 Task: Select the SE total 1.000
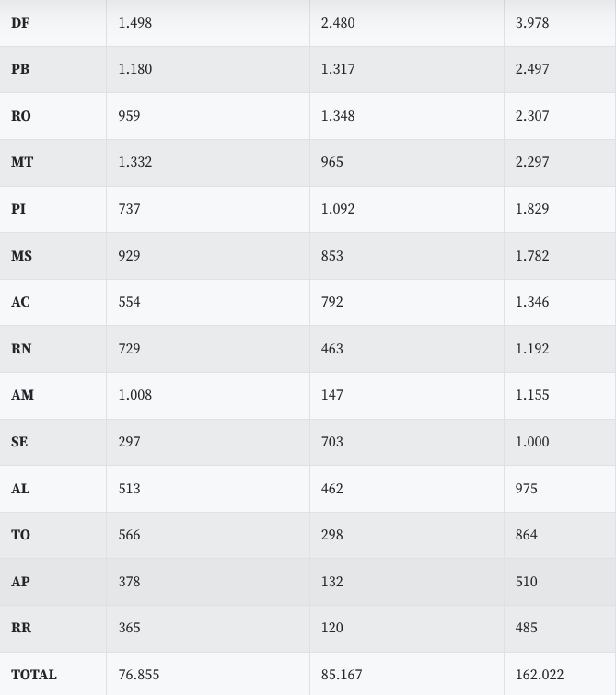[x=532, y=442]
